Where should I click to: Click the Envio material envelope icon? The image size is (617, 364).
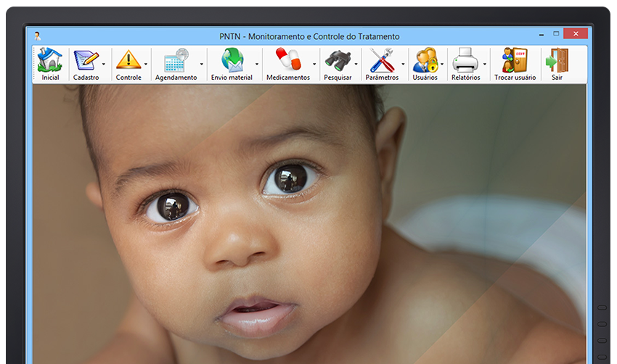coord(232,60)
